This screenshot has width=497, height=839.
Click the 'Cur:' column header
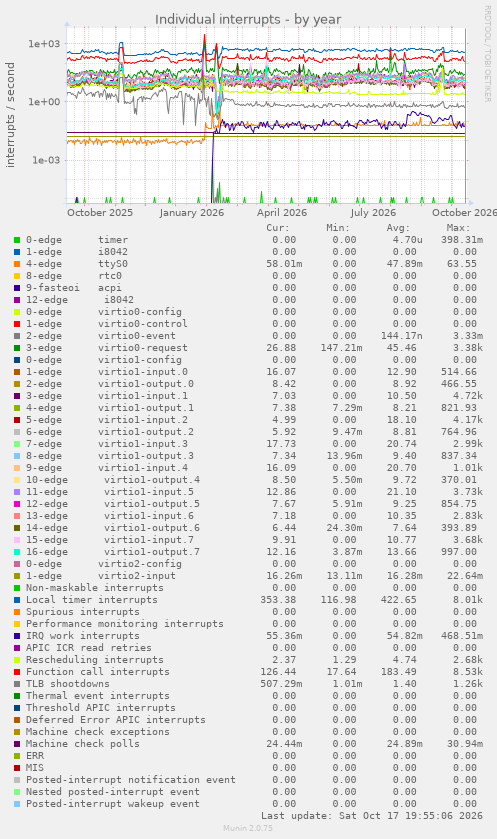tap(278, 228)
